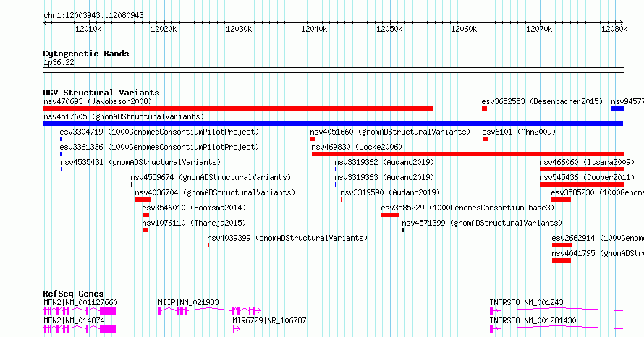Click the full-width blue bar of nsv4517605
Viewport: 644px width, 337px height.
point(333,124)
